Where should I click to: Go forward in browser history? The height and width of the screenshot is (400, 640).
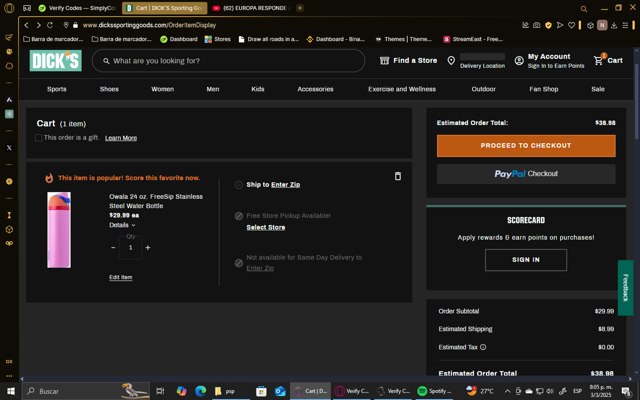tap(38, 25)
